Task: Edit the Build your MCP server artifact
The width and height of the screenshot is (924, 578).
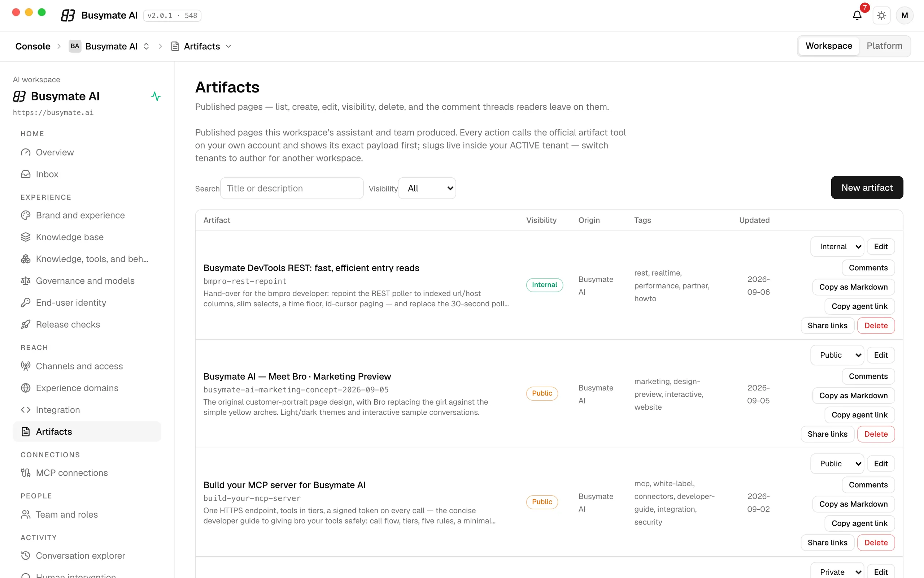Action: 880,464
